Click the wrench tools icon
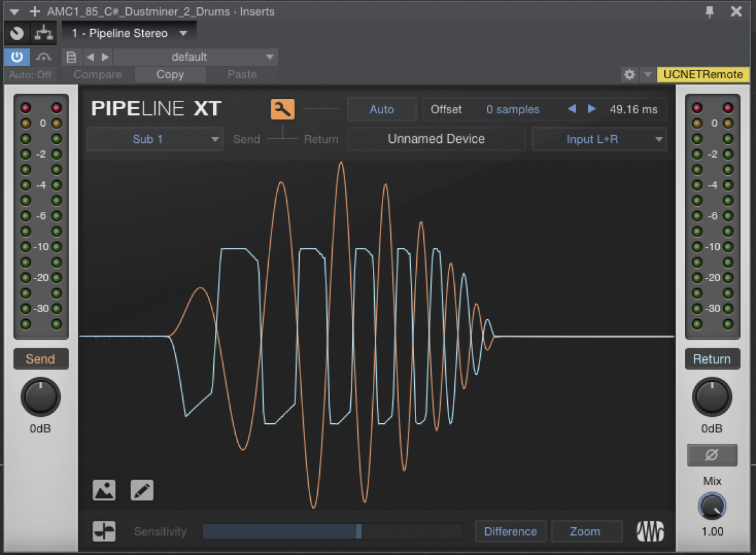This screenshot has width=756, height=555. tap(282, 109)
